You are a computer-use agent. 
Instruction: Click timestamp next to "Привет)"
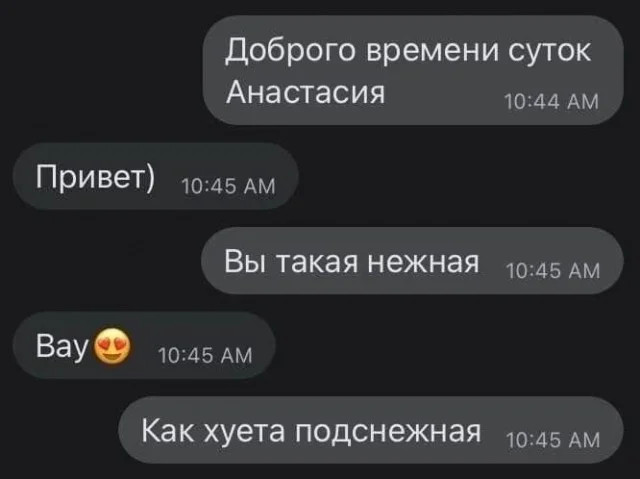coord(228,186)
